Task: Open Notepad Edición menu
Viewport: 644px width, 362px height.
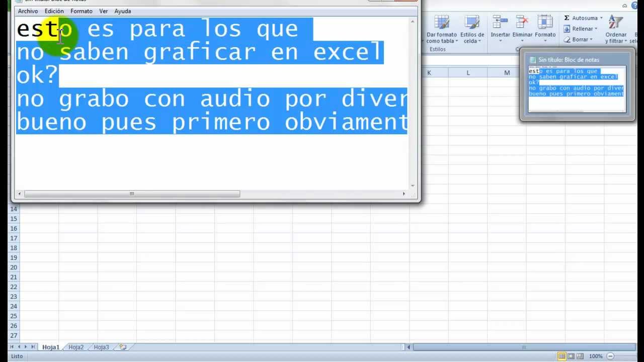Action: tap(54, 11)
